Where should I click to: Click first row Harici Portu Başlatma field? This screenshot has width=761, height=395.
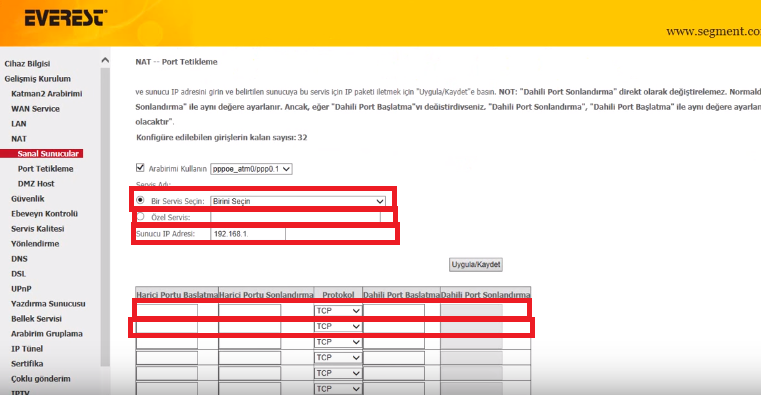click(x=167, y=311)
